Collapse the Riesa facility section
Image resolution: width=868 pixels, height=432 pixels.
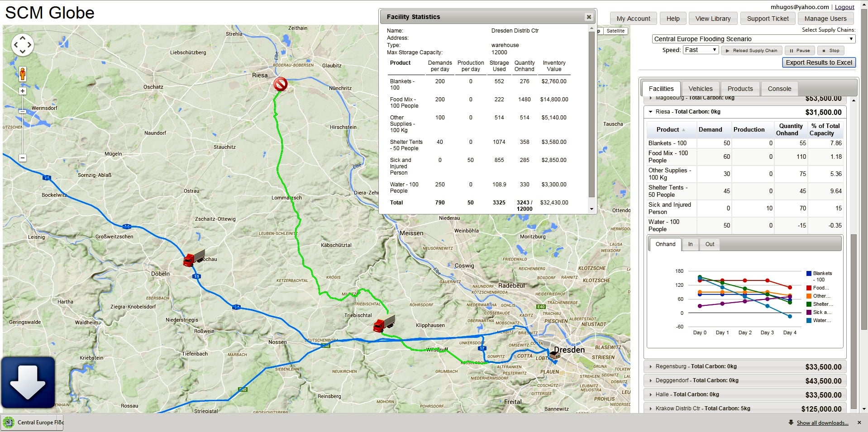pos(745,112)
